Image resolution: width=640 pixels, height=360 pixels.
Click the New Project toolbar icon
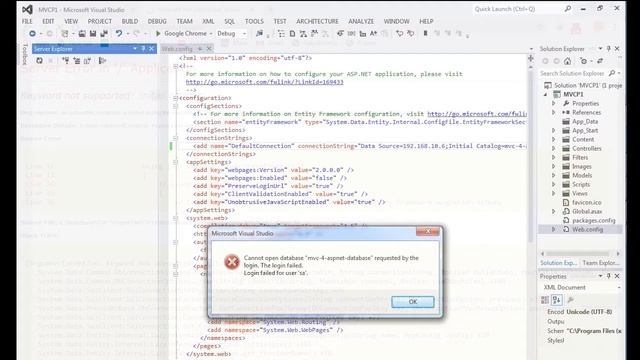64,33
